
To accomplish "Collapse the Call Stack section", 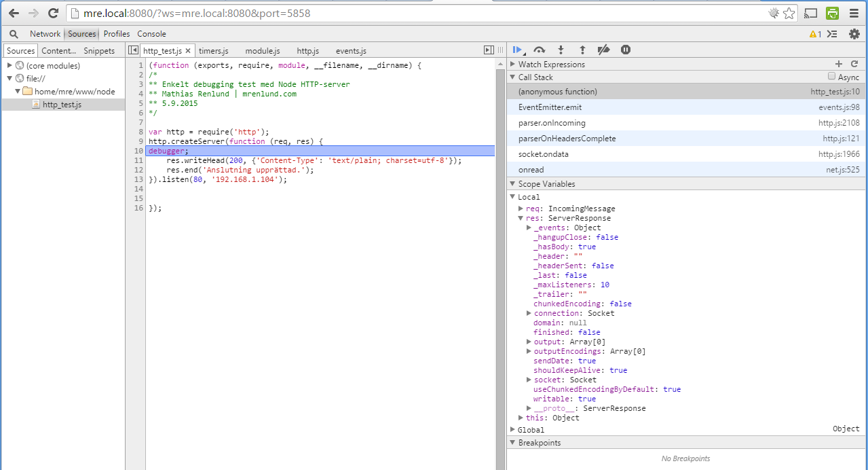I will [512, 77].
